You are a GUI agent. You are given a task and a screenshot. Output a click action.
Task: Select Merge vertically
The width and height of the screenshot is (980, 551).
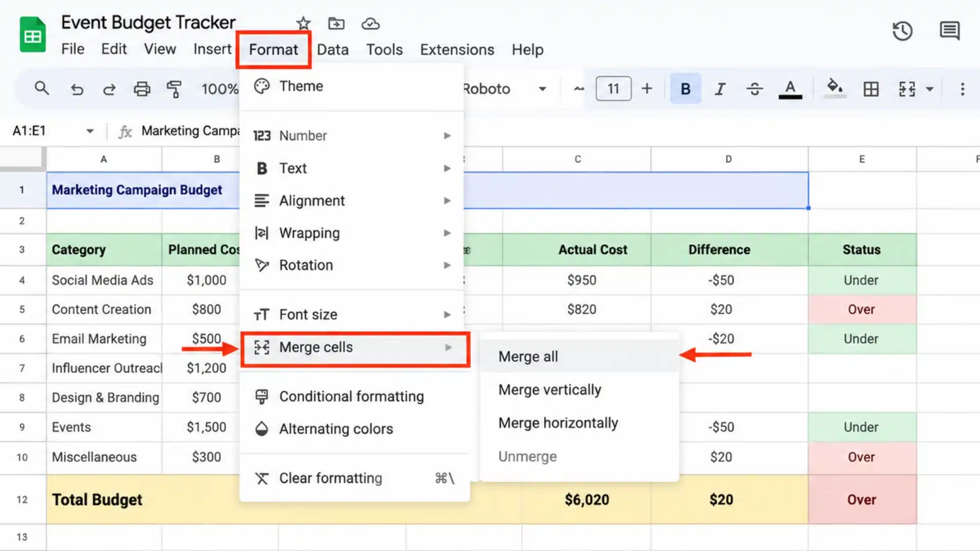[x=579, y=390]
